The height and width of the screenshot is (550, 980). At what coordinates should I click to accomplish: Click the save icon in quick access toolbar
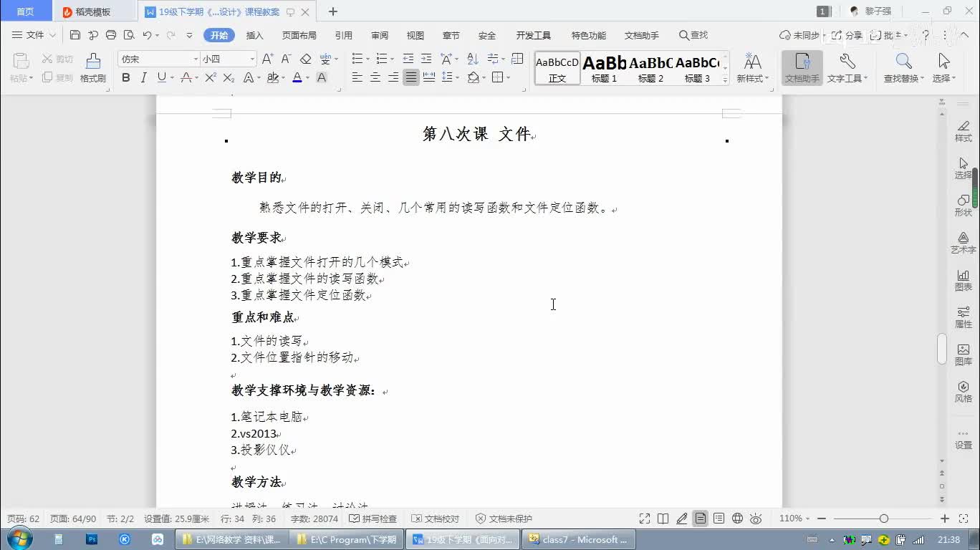75,35
